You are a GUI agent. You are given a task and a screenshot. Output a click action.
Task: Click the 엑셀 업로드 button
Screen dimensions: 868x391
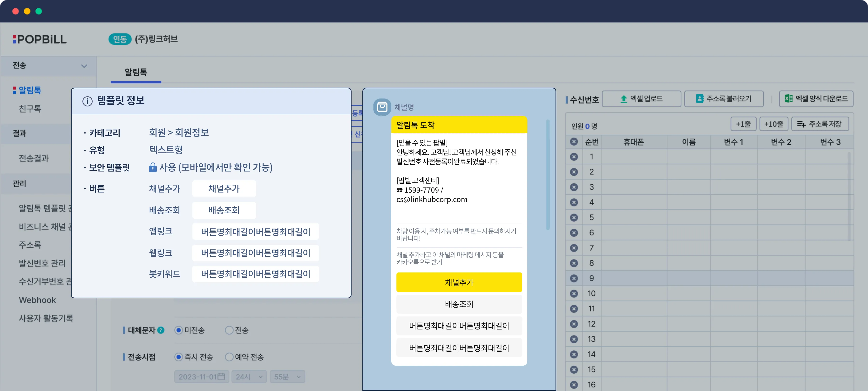pyautogui.click(x=641, y=98)
